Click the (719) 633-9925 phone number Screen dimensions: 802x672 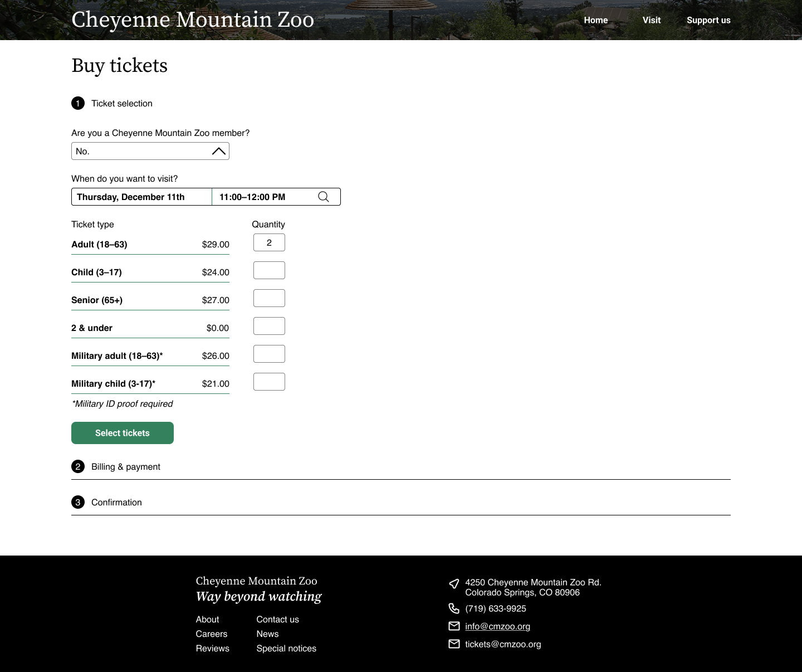click(496, 608)
